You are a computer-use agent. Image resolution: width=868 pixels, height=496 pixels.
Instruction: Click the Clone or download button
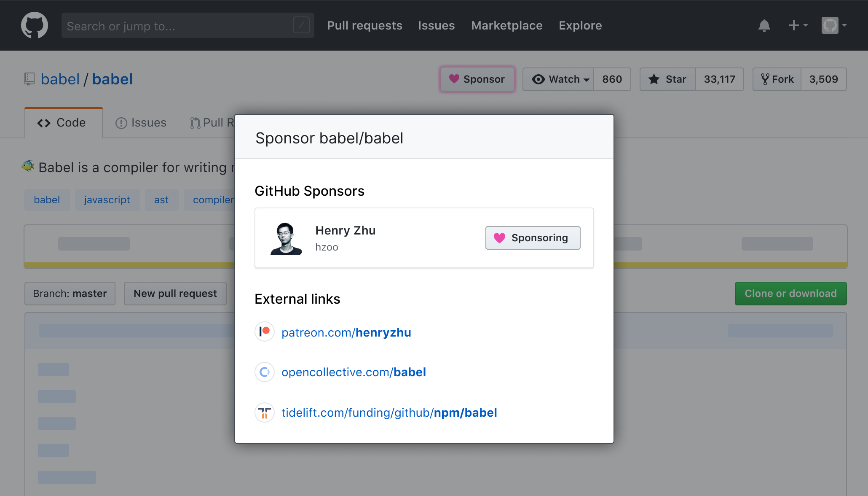coord(790,293)
